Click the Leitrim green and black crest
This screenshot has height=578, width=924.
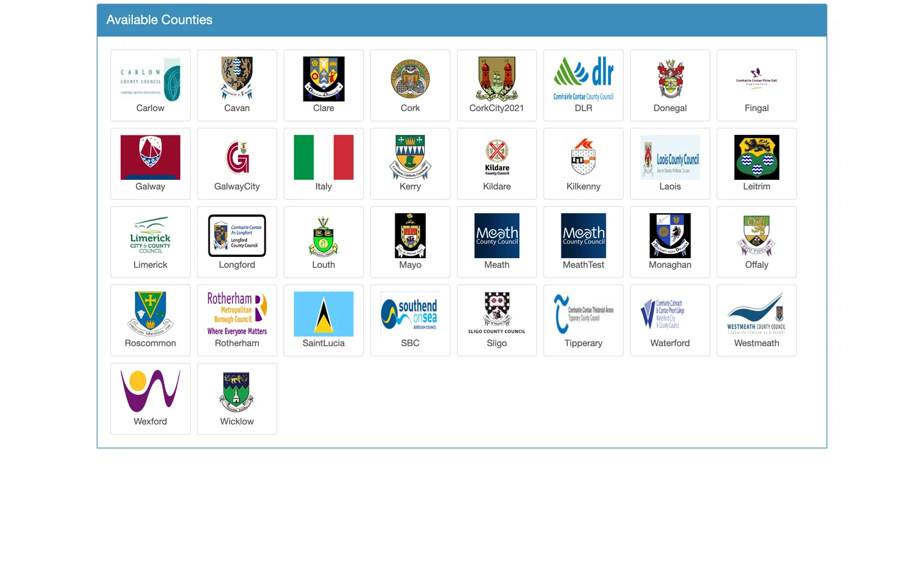tap(757, 157)
